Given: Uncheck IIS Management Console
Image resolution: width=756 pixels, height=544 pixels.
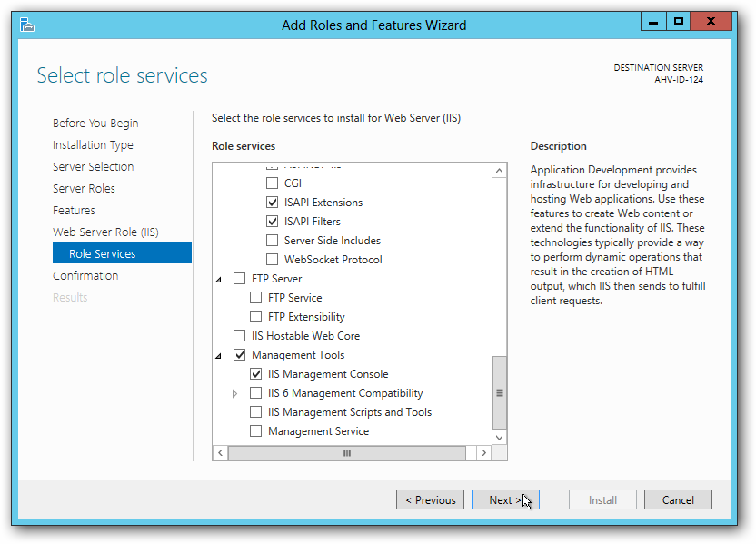Looking at the screenshot, I should 255,374.
